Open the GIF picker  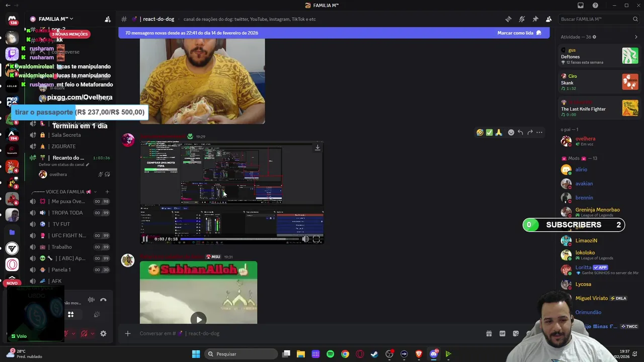coord(502,333)
